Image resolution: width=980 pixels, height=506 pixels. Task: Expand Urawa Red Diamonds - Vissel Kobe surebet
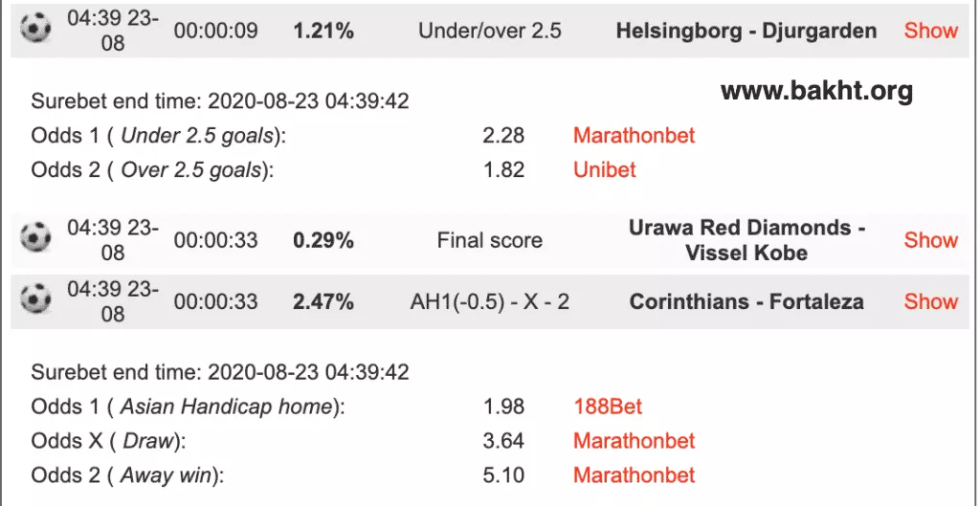click(930, 240)
